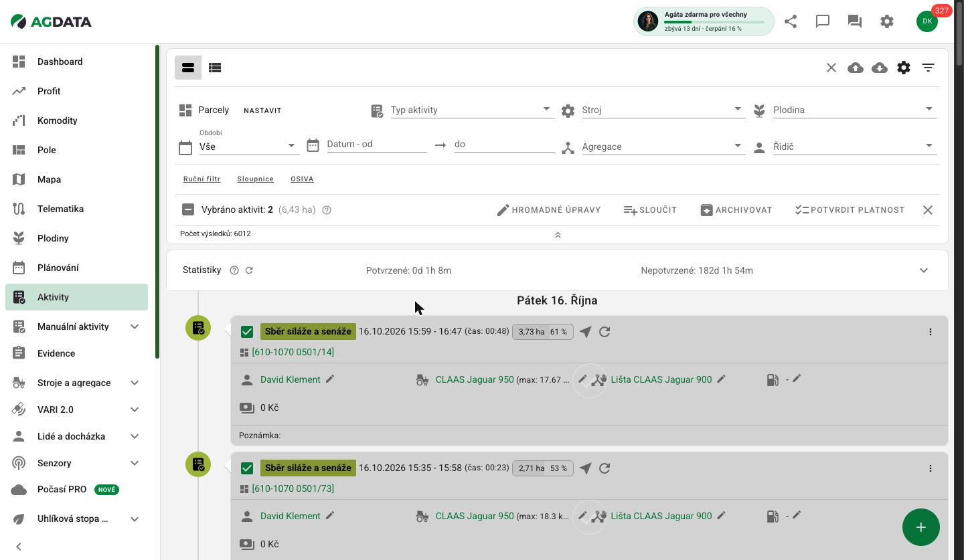Toggle the select-all activities checkbox
The image size is (964, 560).
tap(188, 209)
